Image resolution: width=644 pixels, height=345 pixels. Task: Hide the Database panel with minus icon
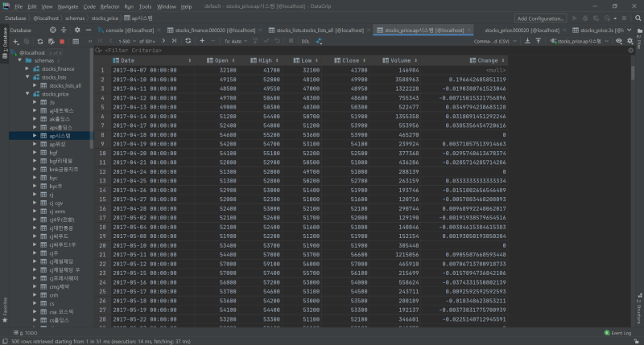pos(89,30)
